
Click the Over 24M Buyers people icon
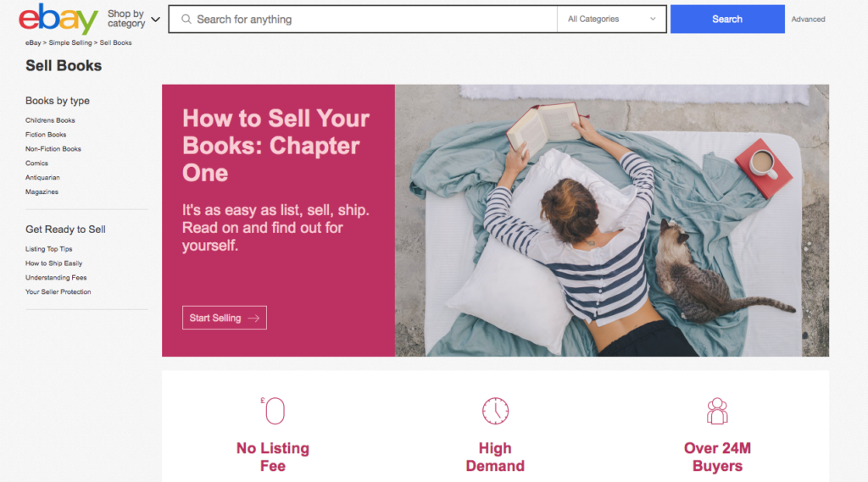[x=717, y=411]
